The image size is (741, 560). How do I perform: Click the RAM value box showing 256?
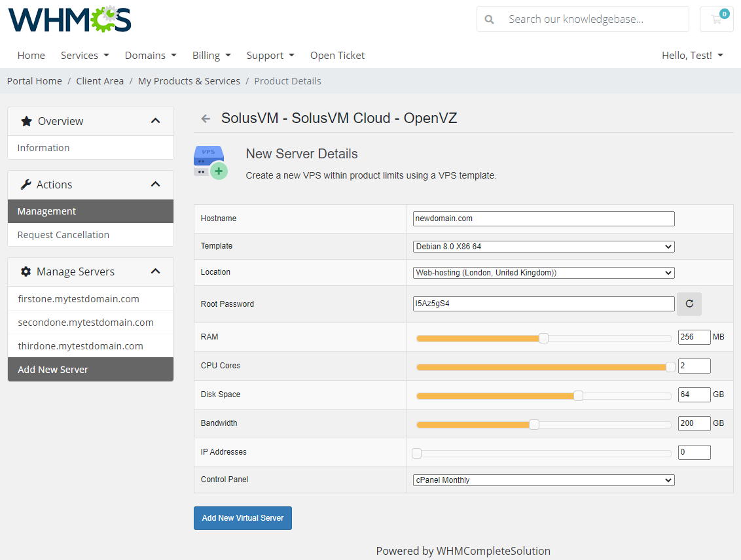(x=694, y=337)
